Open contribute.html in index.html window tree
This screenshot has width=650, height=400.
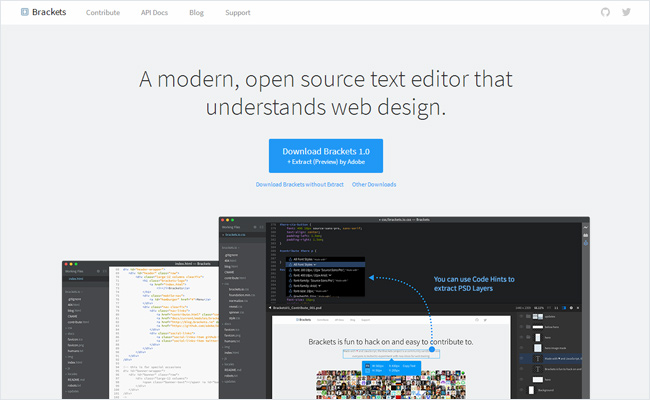click(78, 322)
